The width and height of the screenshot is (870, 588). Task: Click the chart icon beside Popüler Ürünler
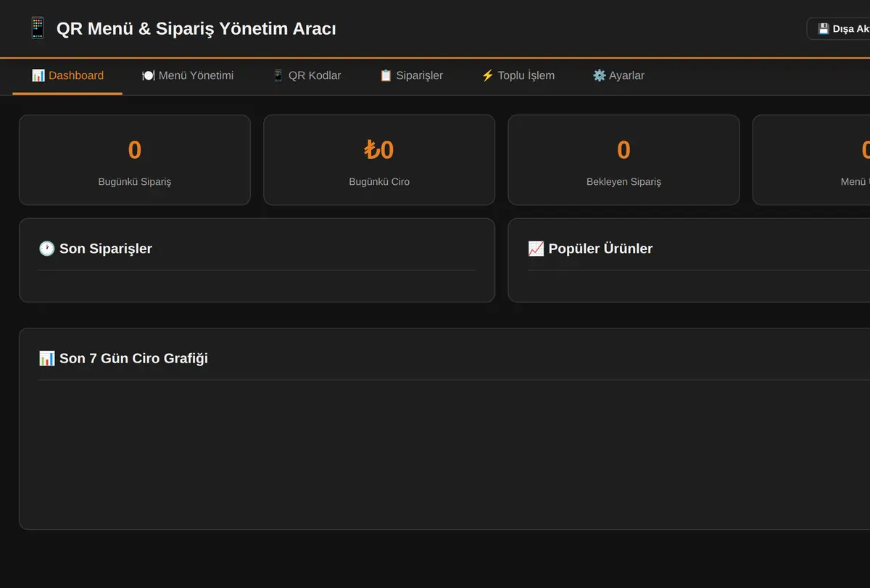(x=536, y=249)
